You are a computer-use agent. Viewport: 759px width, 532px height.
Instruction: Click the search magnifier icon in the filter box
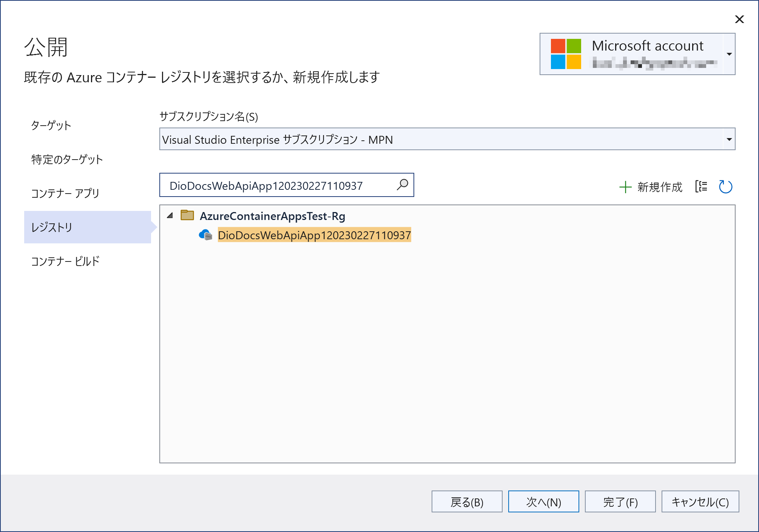(403, 185)
